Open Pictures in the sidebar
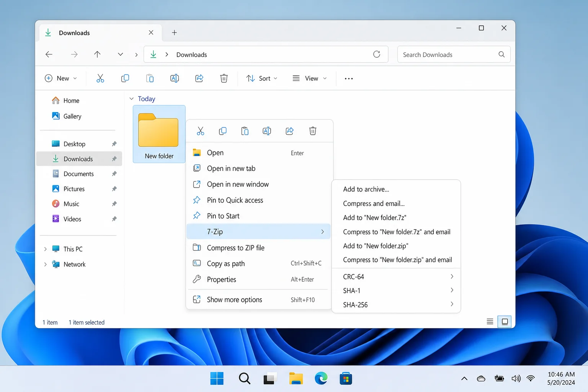The image size is (588, 392). [79, 189]
